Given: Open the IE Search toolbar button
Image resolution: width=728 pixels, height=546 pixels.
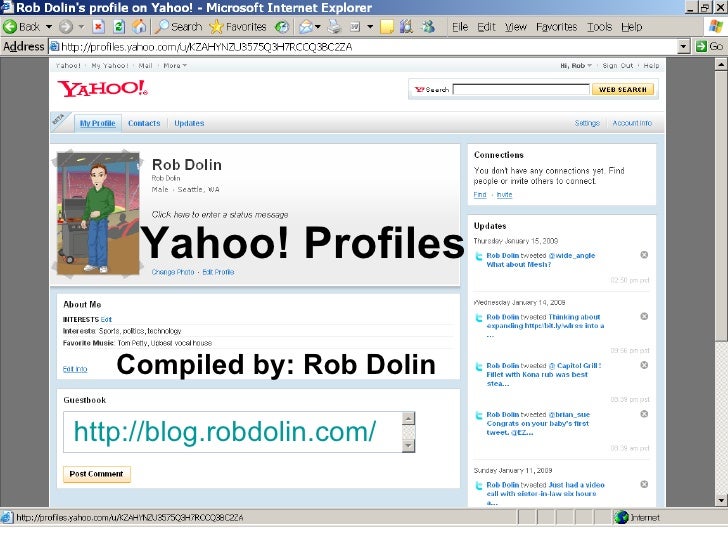Looking at the screenshot, I should [x=179, y=27].
